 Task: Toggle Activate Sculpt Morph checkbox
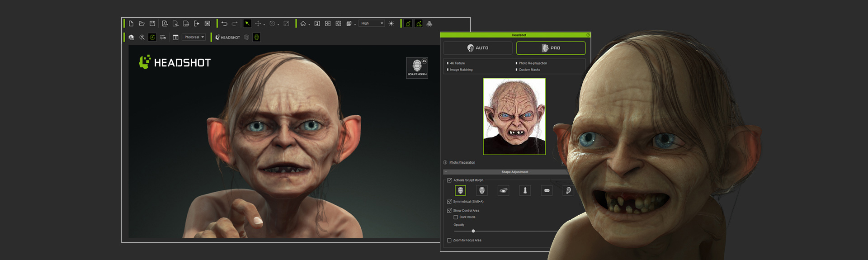click(x=449, y=180)
